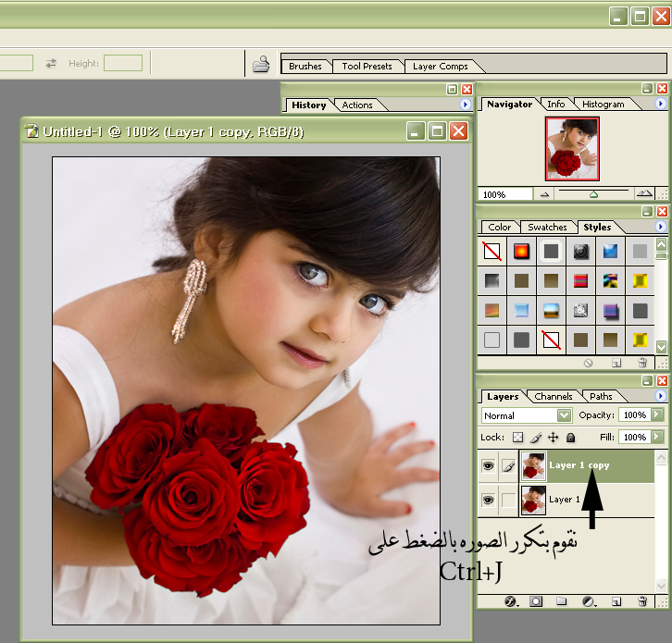Toggle the lock all padlock
Viewport: 672px width, 643px height.
[x=570, y=438]
